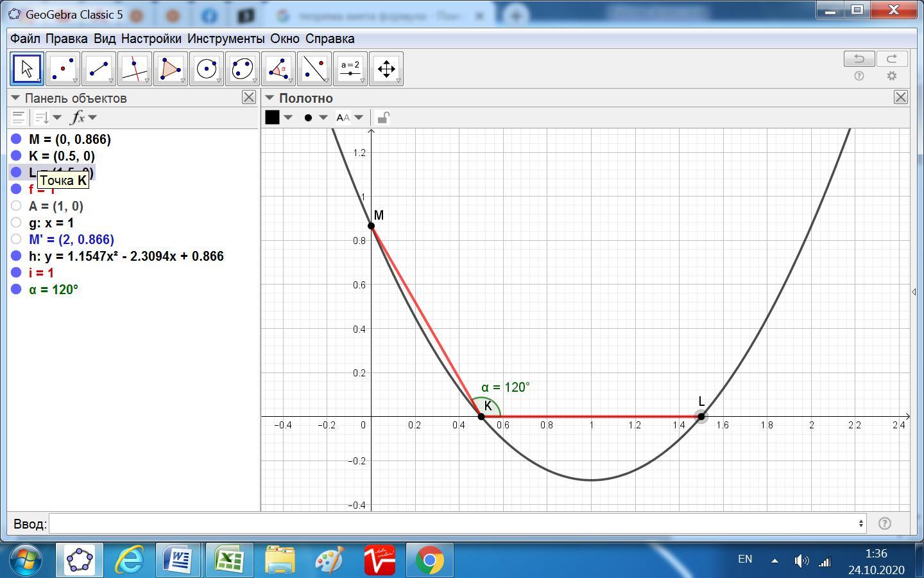Select the Slider tool in toolbar
The width and height of the screenshot is (924, 578).
click(350, 69)
